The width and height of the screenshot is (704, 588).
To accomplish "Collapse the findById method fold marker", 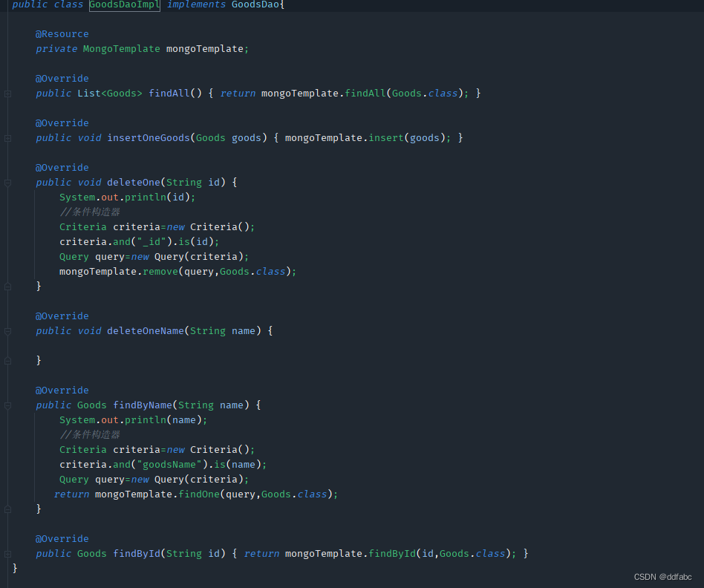I will pyautogui.click(x=7, y=553).
